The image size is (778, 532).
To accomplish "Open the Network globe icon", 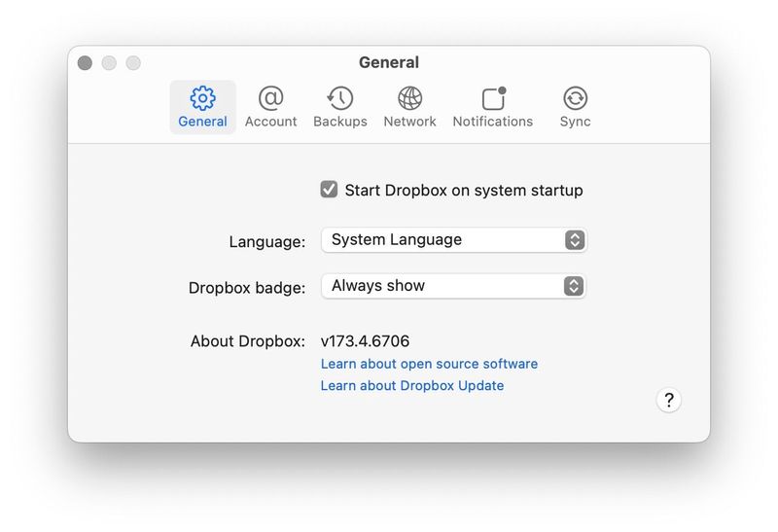I will pyautogui.click(x=409, y=98).
